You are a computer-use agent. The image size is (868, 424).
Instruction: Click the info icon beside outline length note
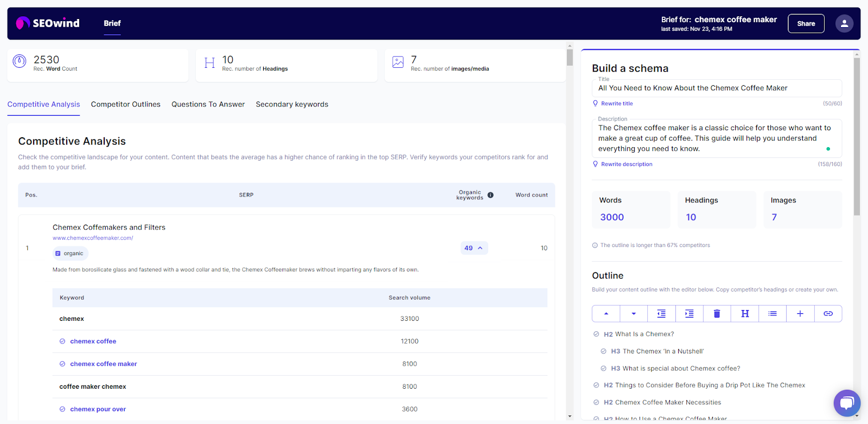point(595,245)
